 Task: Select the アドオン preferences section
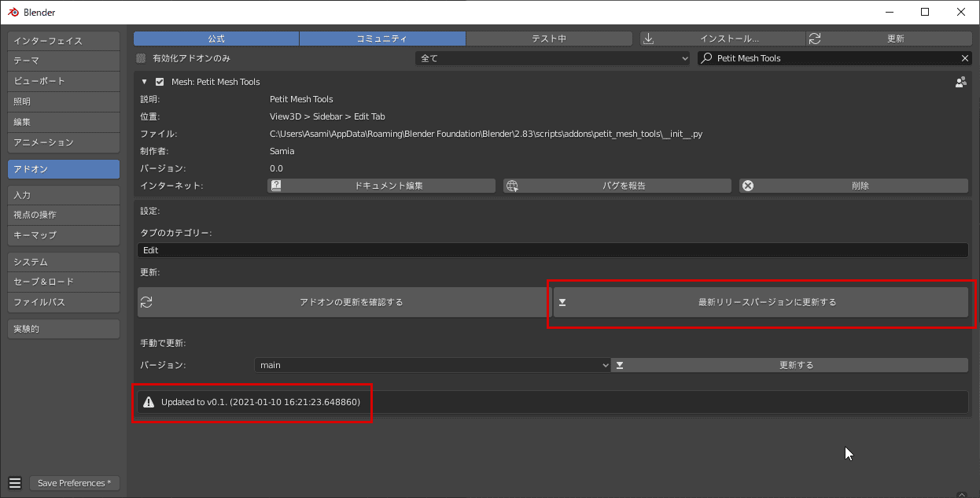[x=64, y=169]
